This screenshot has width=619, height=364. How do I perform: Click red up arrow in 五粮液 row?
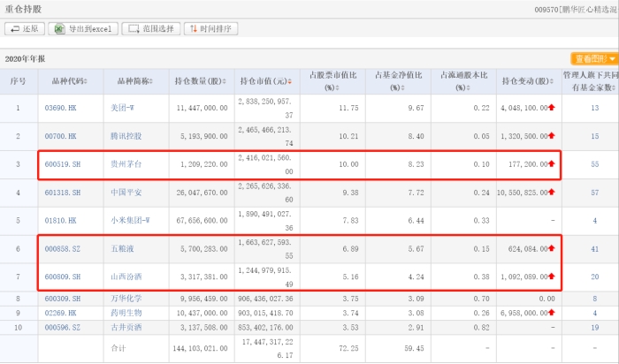pos(552,248)
